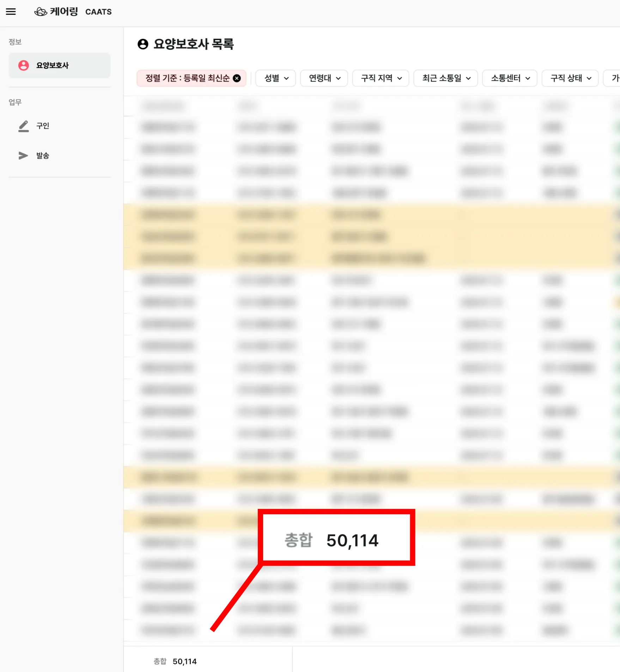Open the 연령대 filter dropdown
This screenshot has height=672, width=620.
(324, 78)
